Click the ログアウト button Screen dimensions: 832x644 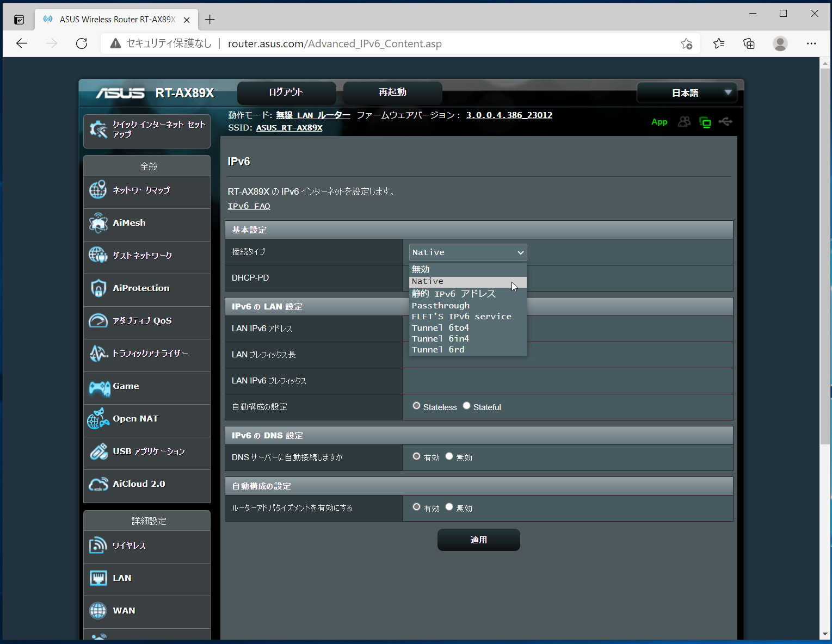(286, 92)
